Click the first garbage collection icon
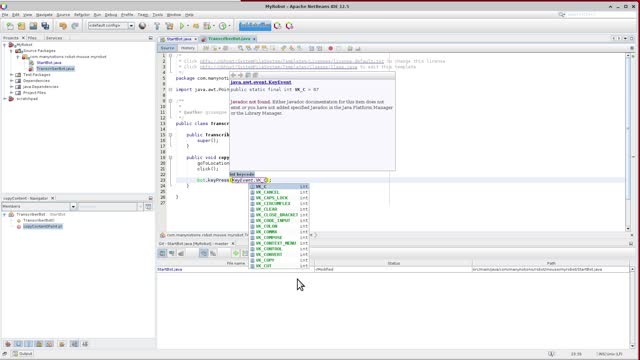Image resolution: width=640 pixels, height=360 pixels. pos(278,26)
